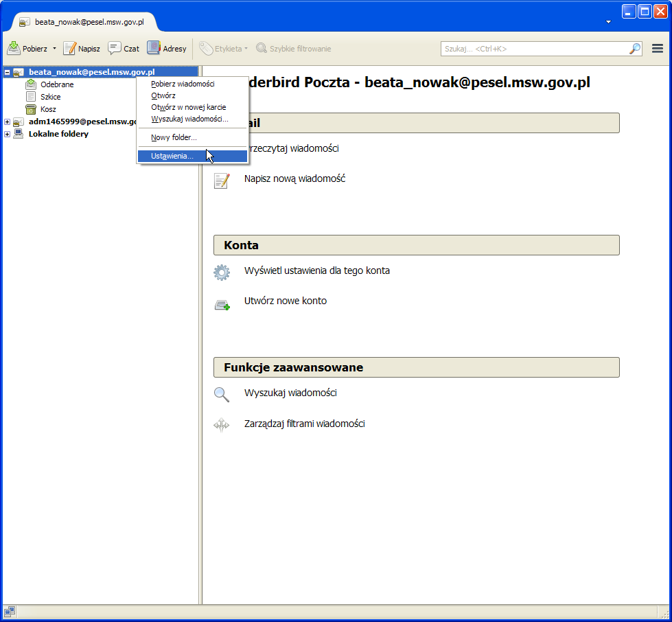The width and height of the screenshot is (672, 622).
Task: Open the Adresy address book
Action: tap(167, 49)
